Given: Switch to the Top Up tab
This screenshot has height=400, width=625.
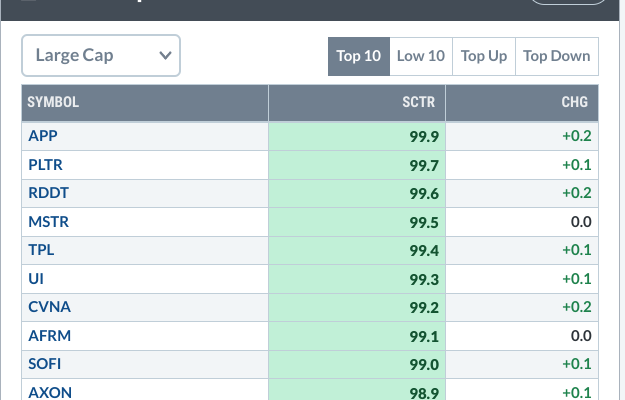Looking at the screenshot, I should [x=484, y=56].
